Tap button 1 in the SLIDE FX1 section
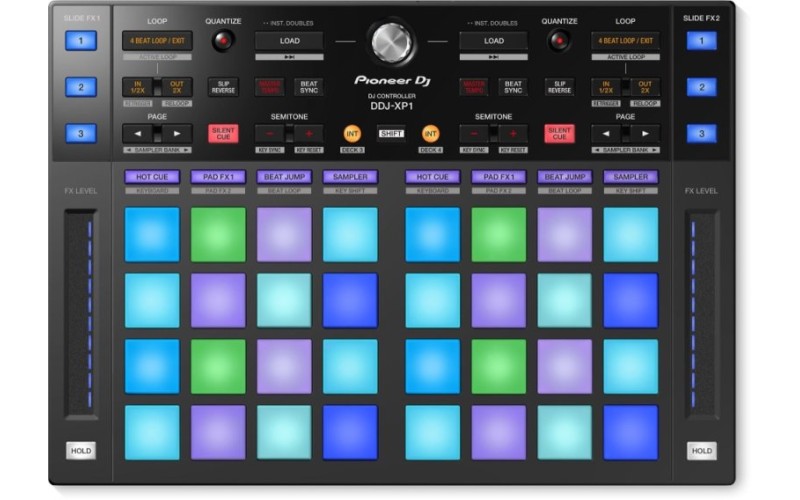This screenshot has width=800, height=500. point(81,41)
